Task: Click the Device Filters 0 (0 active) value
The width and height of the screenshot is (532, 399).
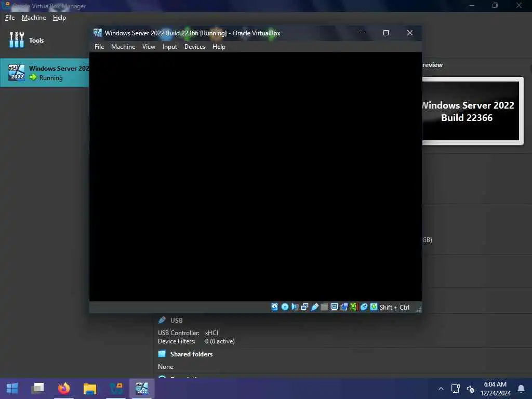Action: (x=220, y=341)
